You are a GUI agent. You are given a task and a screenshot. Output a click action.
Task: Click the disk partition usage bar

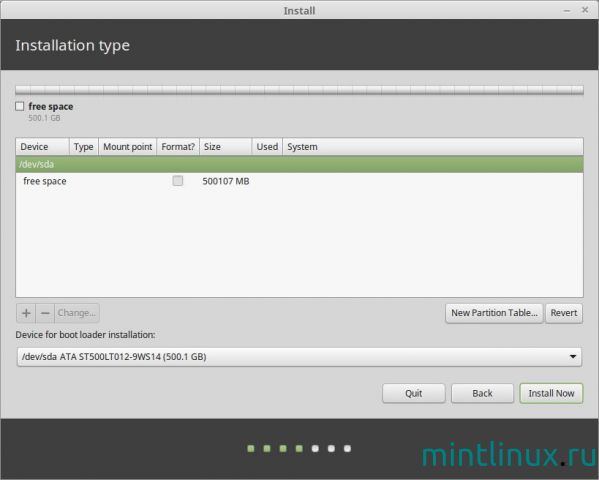click(x=299, y=90)
